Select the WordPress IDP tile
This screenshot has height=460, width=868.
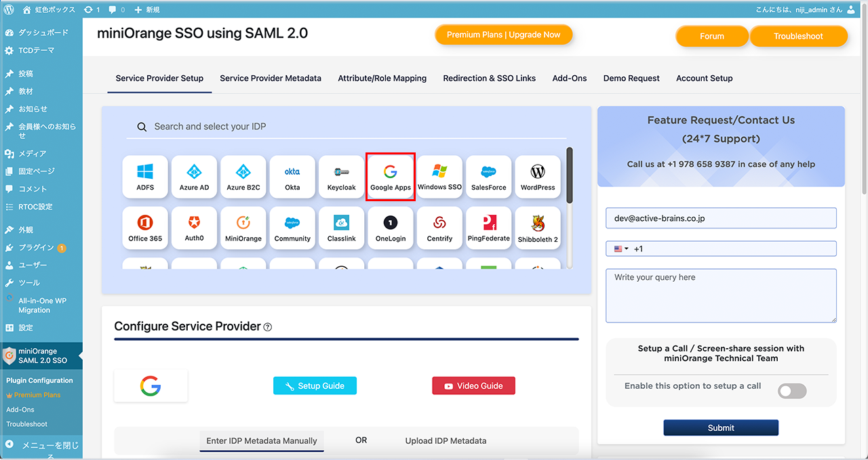coord(538,177)
